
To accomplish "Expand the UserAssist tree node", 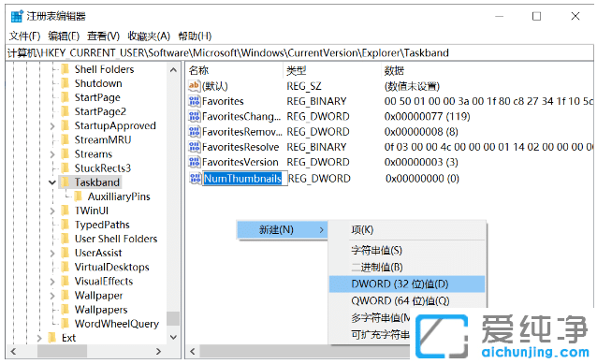I will [52, 253].
